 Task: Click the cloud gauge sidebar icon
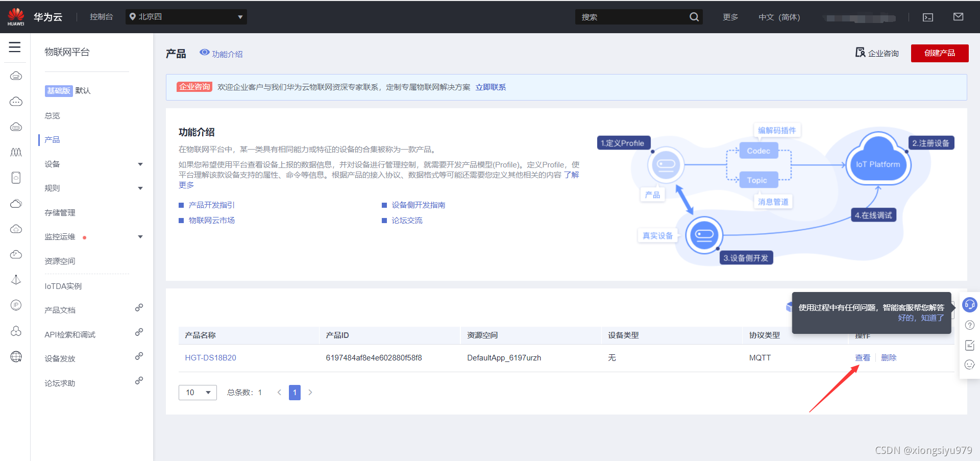pos(16,254)
